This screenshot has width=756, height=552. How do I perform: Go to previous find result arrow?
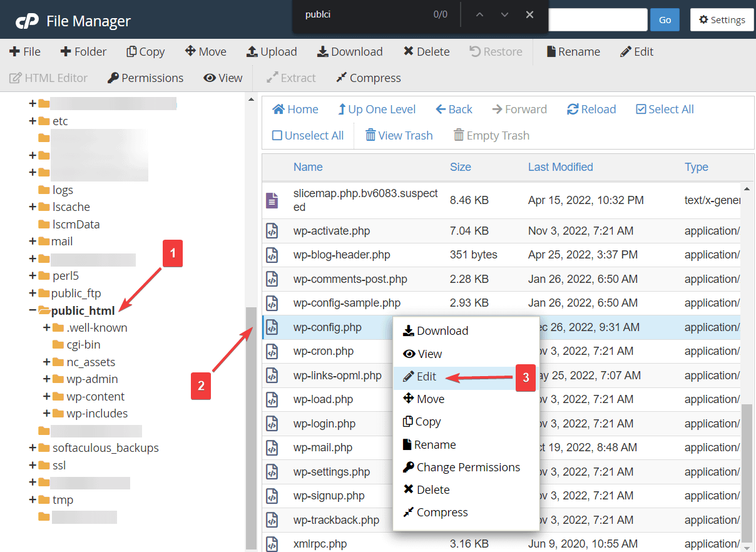[x=480, y=14]
